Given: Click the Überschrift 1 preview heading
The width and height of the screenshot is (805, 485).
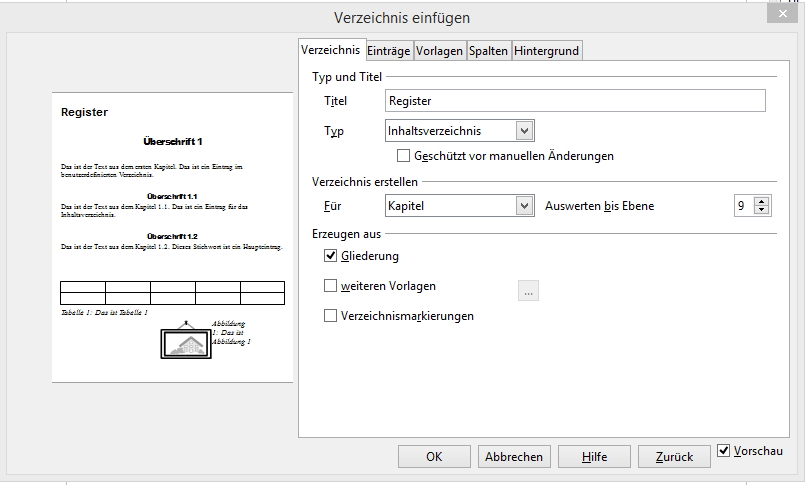Looking at the screenshot, I should click(173, 142).
